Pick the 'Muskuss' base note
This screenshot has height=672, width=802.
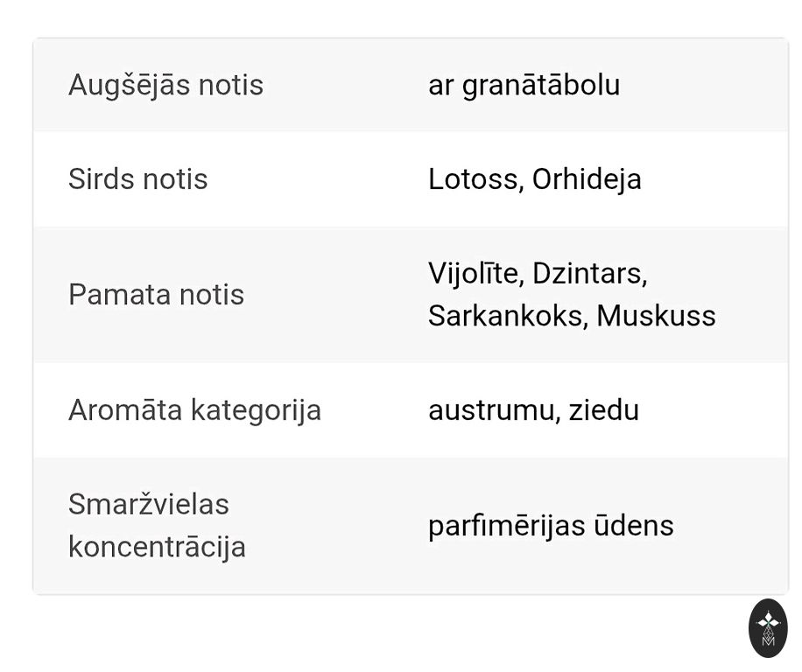(656, 315)
